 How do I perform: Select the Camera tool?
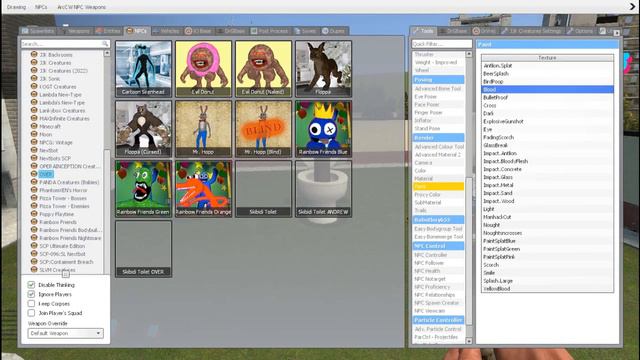pyautogui.click(x=438, y=162)
